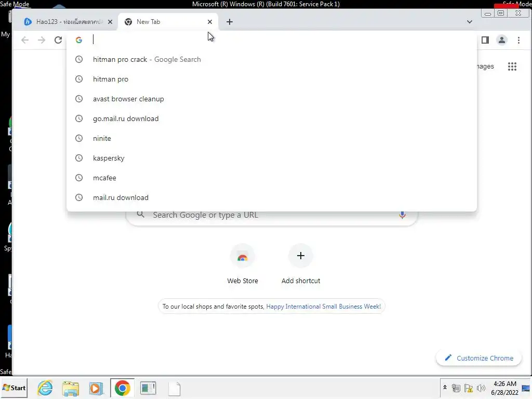Open the International Small Business Week link
The width and height of the screenshot is (532, 399).
point(323,307)
